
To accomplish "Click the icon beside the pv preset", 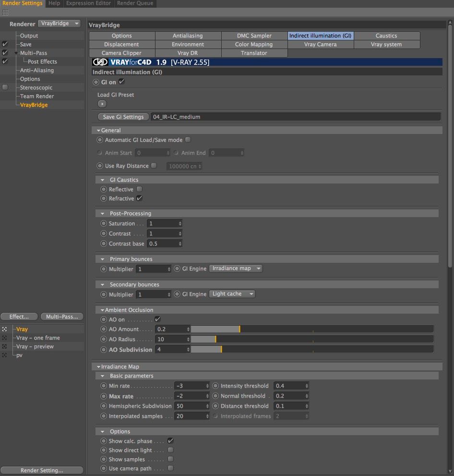I will 4,355.
